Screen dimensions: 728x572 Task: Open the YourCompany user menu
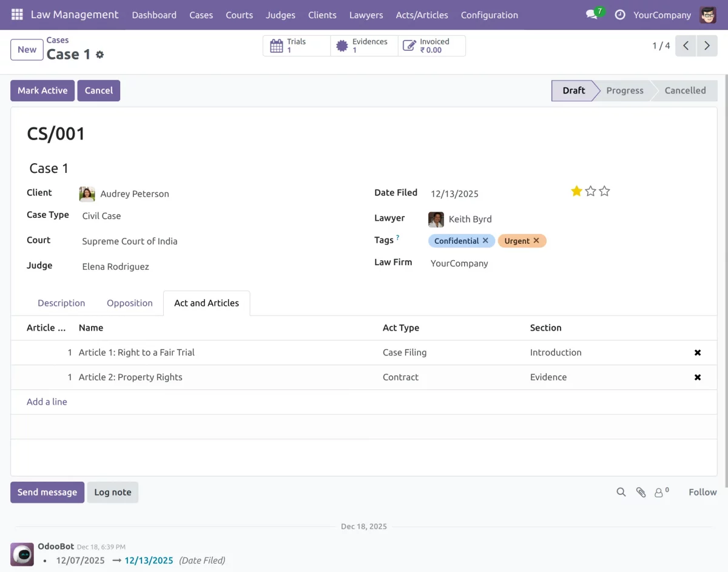click(x=662, y=15)
